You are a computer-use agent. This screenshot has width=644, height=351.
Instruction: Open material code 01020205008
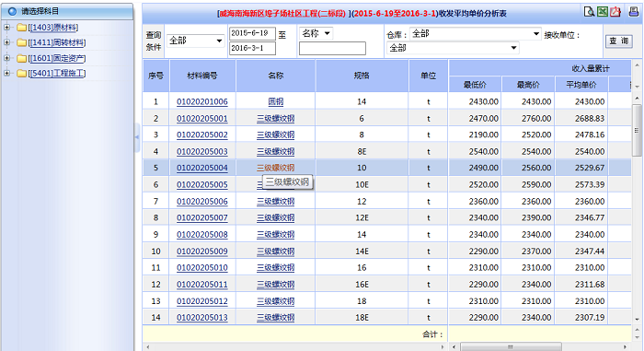(x=202, y=235)
